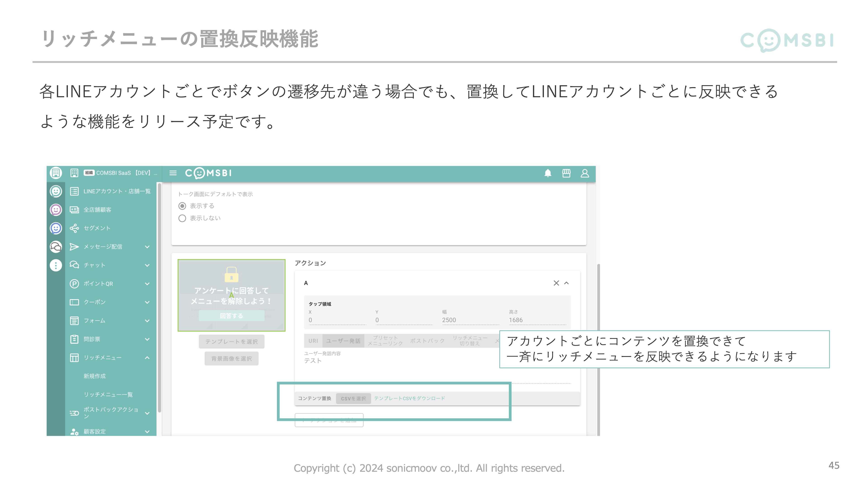Viewport: 868px width, 488px height.
Task: Click the three-dot more accounts icon
Action: coord(56,265)
